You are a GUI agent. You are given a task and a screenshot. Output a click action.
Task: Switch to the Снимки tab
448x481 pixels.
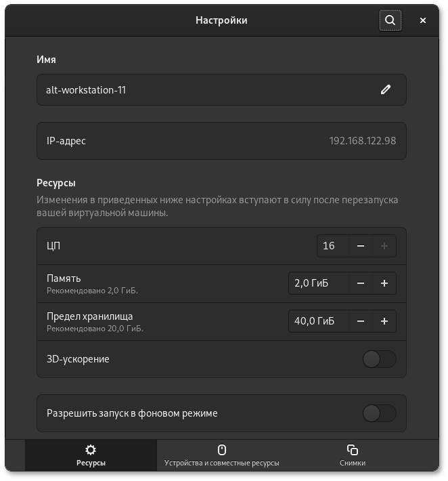click(352, 455)
